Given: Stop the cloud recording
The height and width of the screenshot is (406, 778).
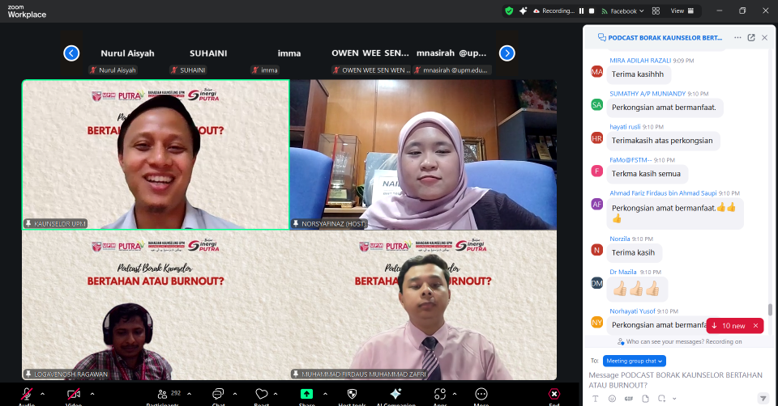Looking at the screenshot, I should [591, 11].
